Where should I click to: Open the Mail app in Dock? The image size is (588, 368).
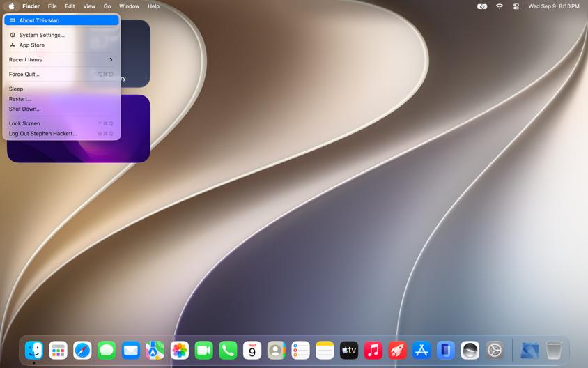coord(131,351)
